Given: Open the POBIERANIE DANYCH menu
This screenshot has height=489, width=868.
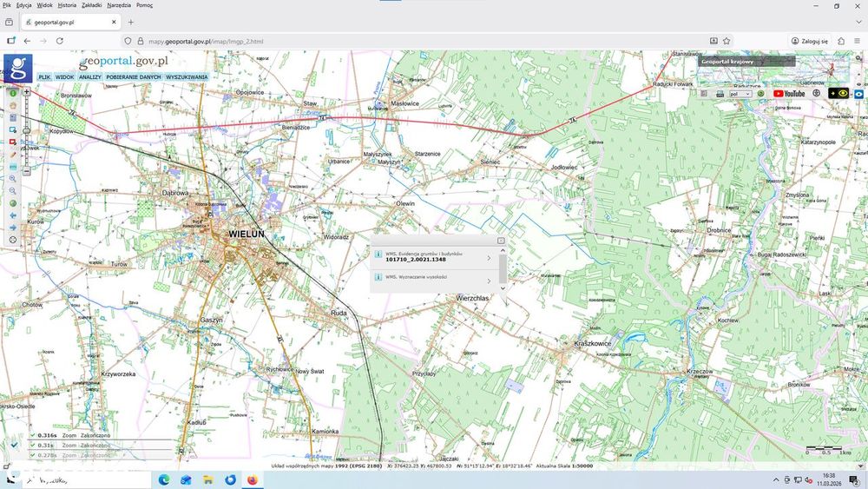Looking at the screenshot, I should click(x=134, y=77).
